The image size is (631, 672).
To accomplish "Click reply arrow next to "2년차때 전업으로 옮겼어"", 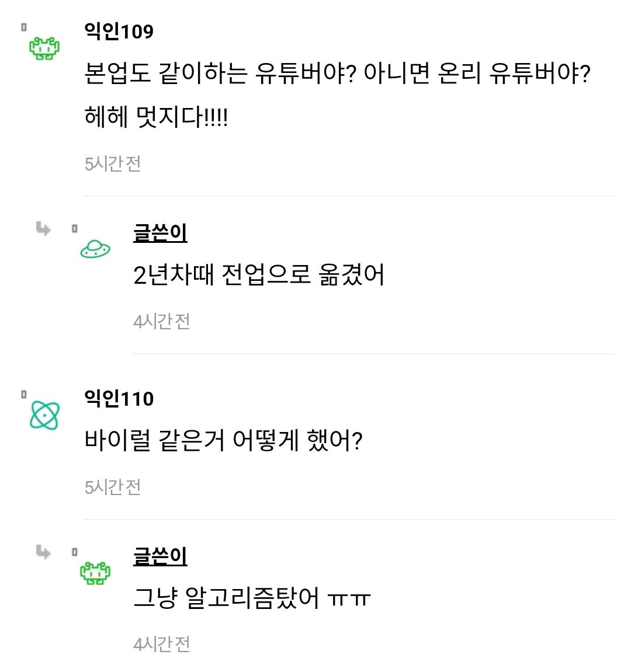I will click(43, 229).
